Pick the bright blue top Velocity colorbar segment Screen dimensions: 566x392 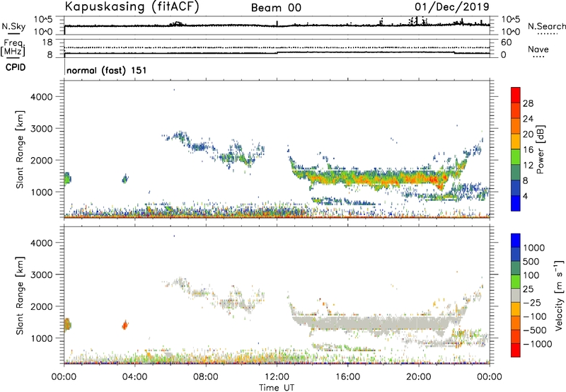tap(516, 241)
